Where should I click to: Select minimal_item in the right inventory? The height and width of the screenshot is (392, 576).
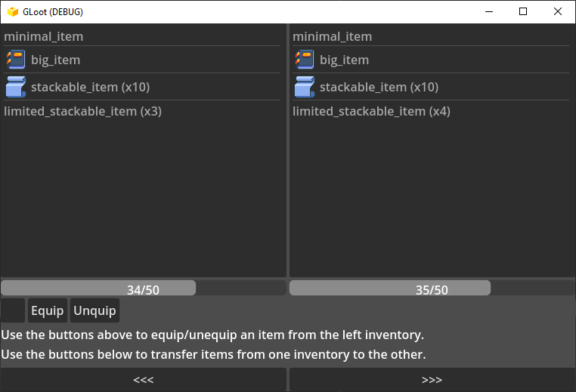pos(431,37)
